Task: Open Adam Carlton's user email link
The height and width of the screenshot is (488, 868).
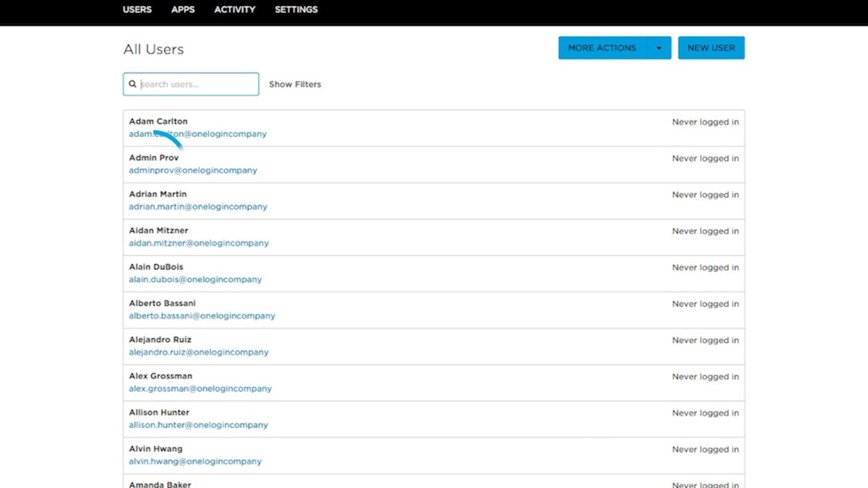Action: (x=197, y=134)
